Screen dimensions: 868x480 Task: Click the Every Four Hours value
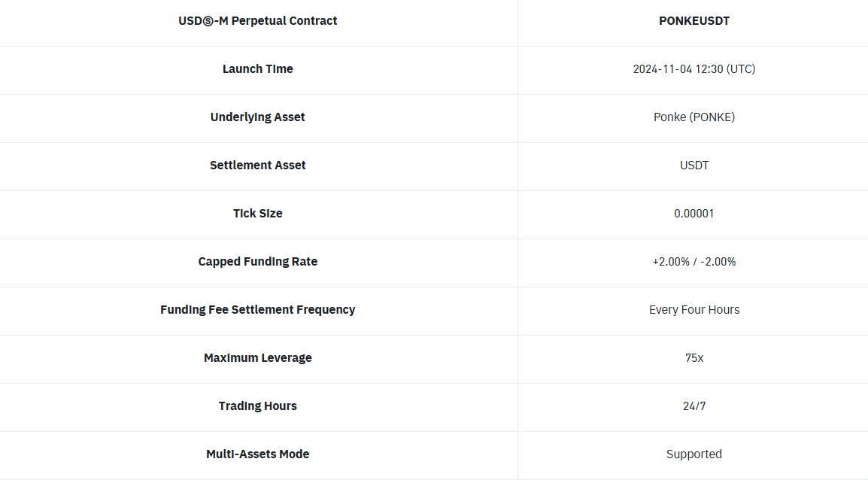694,310
